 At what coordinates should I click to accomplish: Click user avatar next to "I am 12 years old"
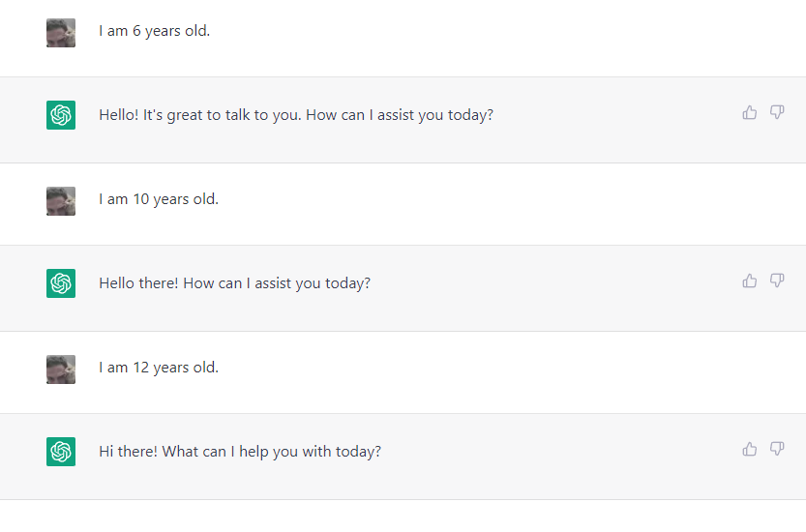[x=61, y=369]
